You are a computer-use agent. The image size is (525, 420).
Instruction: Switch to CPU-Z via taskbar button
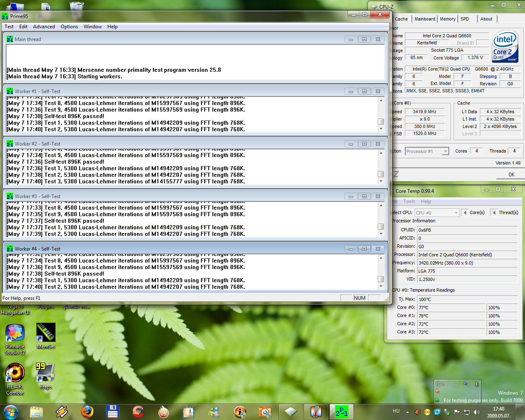(291, 412)
